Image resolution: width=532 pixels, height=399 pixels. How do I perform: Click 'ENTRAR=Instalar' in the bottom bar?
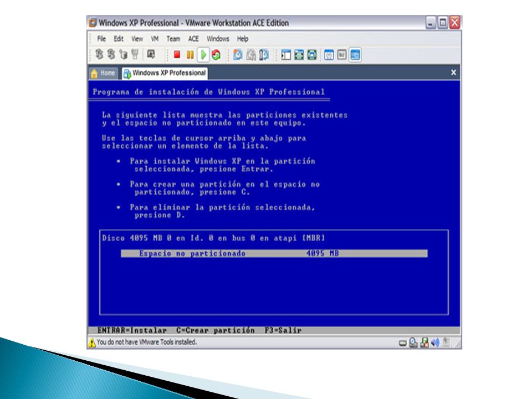click(x=132, y=330)
